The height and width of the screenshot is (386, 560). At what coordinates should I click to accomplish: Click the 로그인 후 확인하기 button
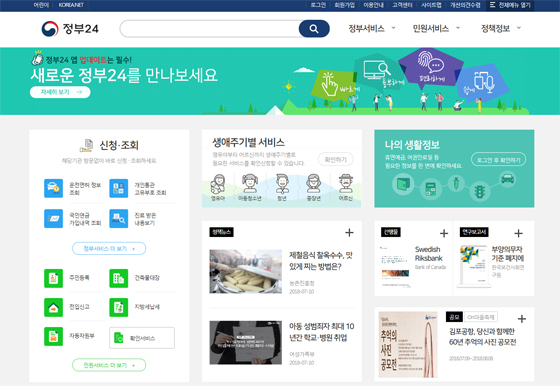coord(499,160)
